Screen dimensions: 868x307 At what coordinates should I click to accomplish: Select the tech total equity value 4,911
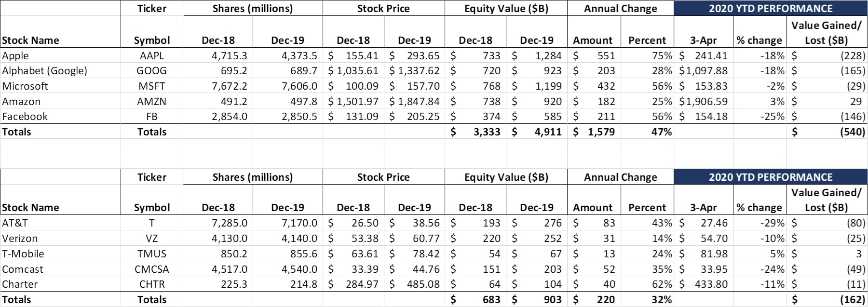click(x=548, y=132)
